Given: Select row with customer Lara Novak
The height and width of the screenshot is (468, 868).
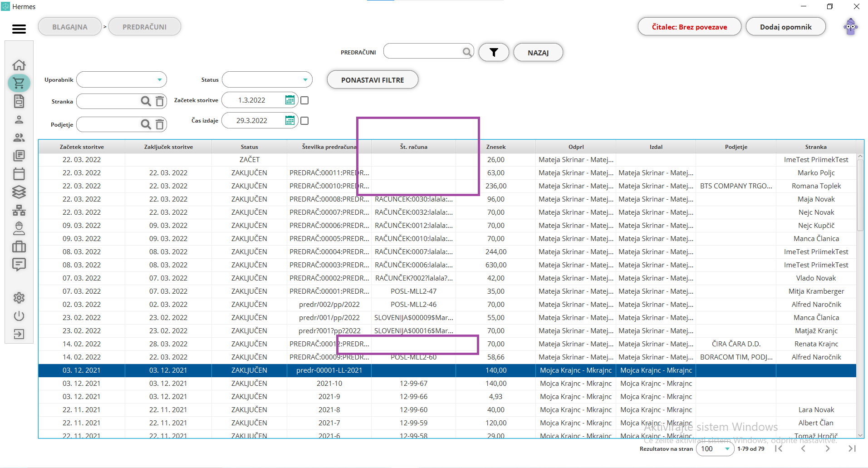Looking at the screenshot, I should (447, 410).
